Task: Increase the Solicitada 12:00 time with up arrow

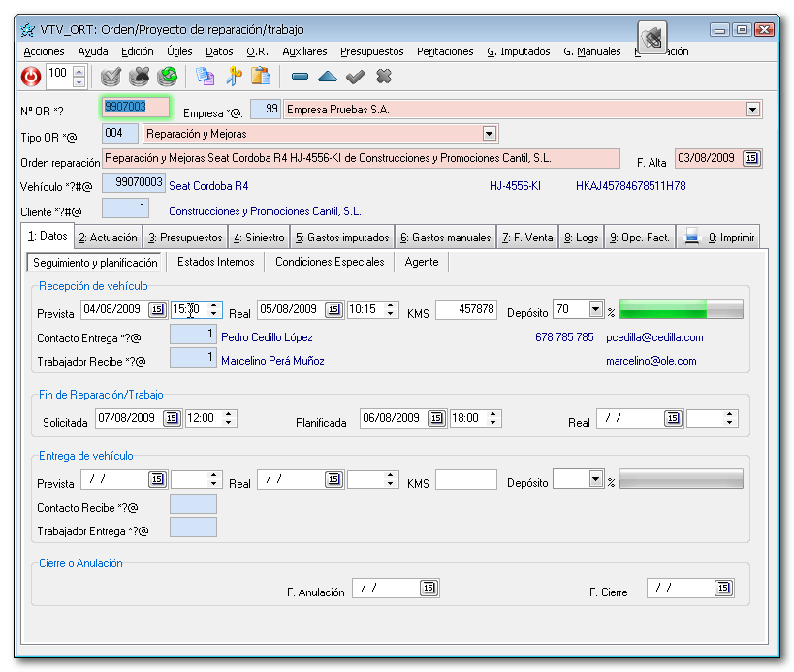Action: (229, 414)
